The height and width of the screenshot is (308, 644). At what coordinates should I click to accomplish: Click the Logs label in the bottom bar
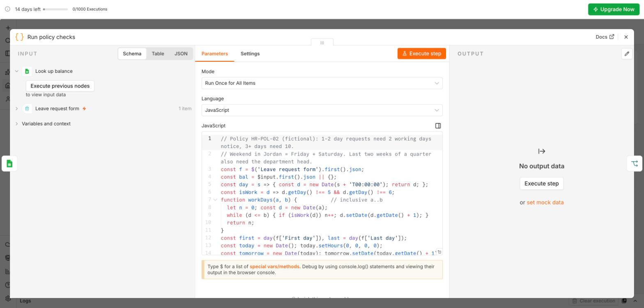[x=25, y=301]
